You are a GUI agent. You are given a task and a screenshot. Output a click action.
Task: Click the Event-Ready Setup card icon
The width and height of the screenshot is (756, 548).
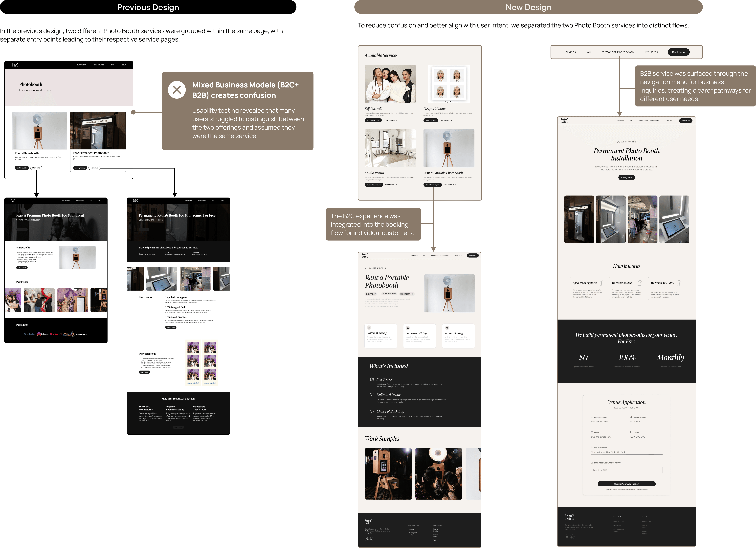(x=408, y=328)
